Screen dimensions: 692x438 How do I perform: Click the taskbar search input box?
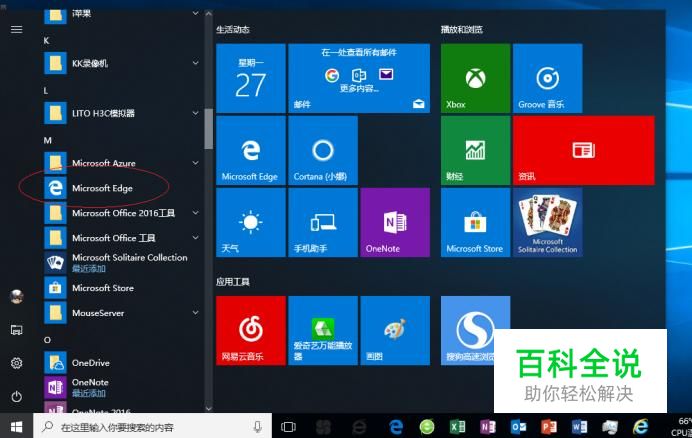coord(153,427)
